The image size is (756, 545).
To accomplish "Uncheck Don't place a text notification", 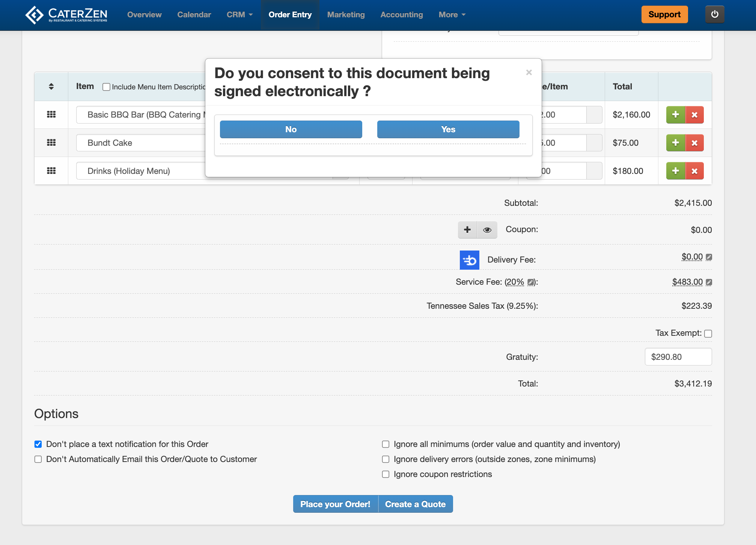I will [38, 444].
